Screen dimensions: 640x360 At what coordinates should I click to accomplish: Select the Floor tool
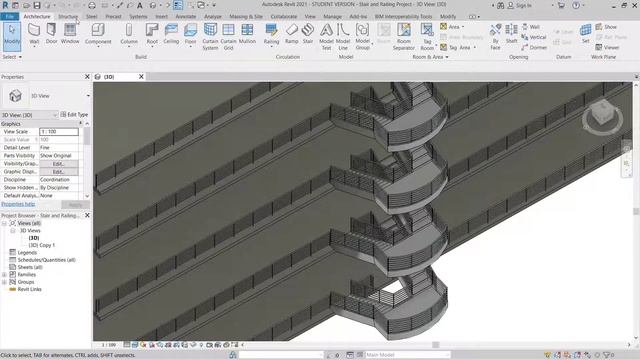point(190,34)
